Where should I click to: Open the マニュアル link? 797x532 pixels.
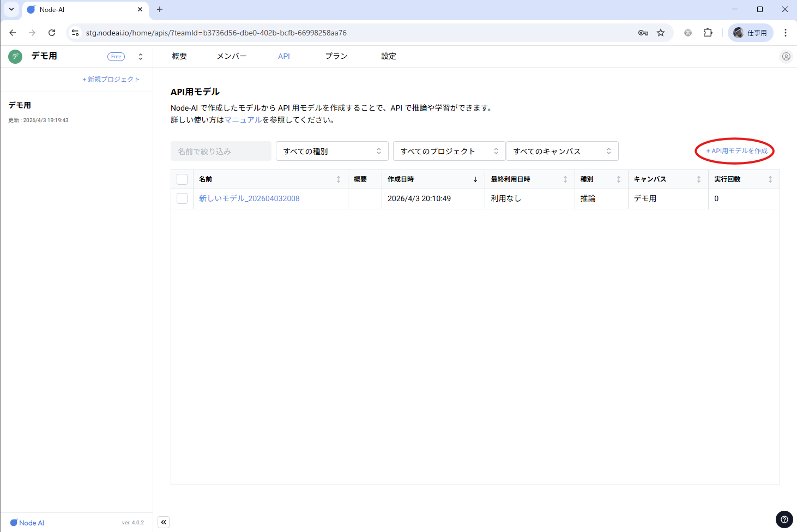click(x=243, y=120)
